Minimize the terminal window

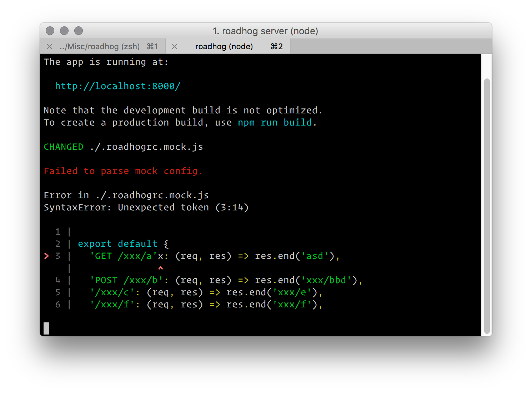click(64, 31)
